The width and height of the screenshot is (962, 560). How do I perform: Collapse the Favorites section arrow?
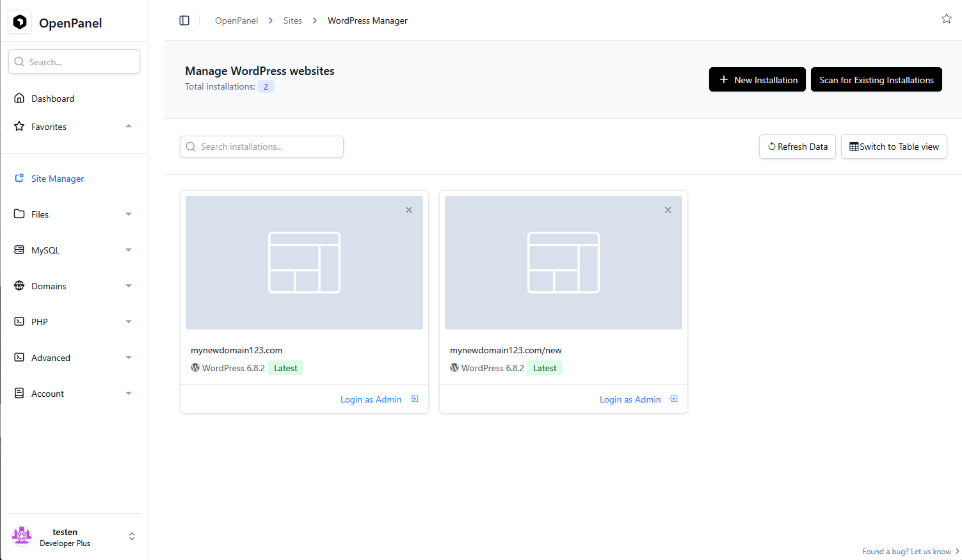[x=129, y=126]
